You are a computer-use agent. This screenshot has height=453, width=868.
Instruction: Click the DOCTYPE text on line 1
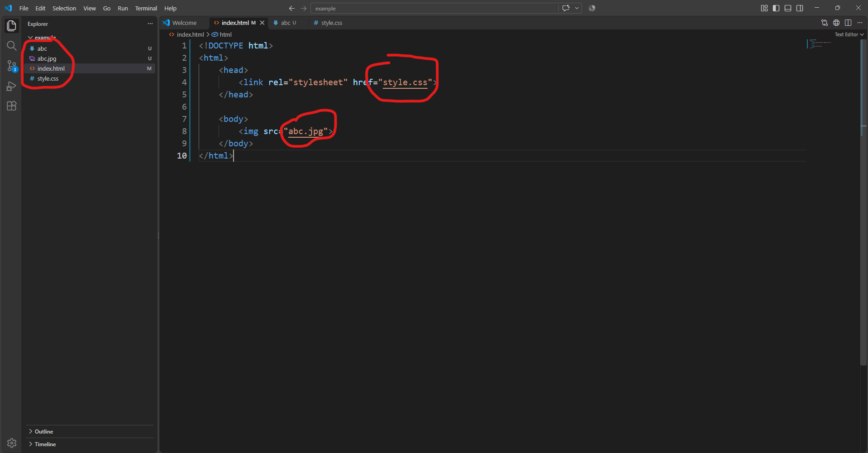[x=225, y=46]
